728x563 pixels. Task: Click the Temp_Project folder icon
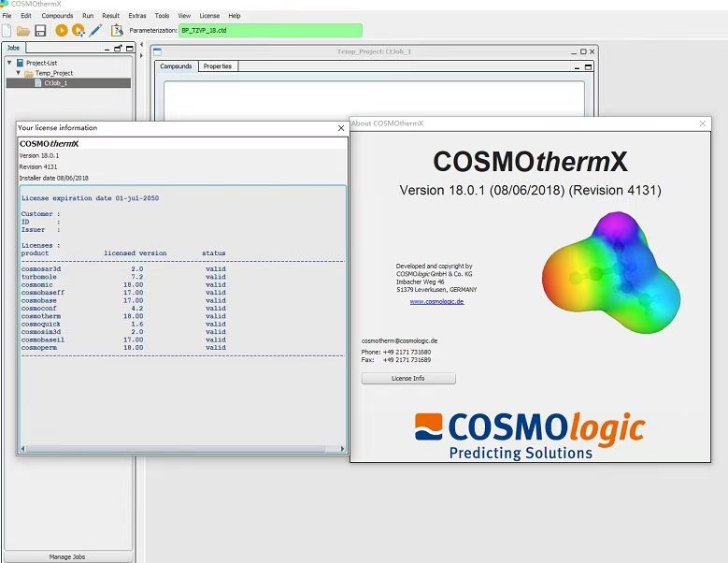pyautogui.click(x=29, y=73)
